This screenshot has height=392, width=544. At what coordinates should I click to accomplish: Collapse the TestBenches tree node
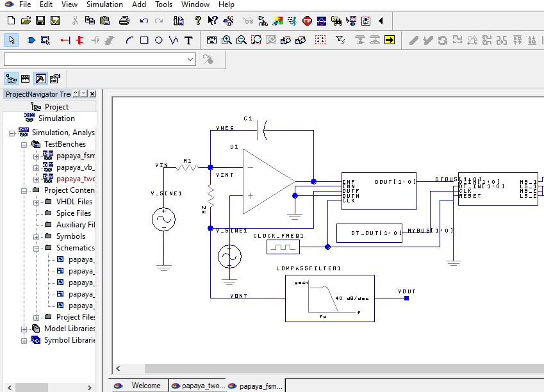point(24,145)
